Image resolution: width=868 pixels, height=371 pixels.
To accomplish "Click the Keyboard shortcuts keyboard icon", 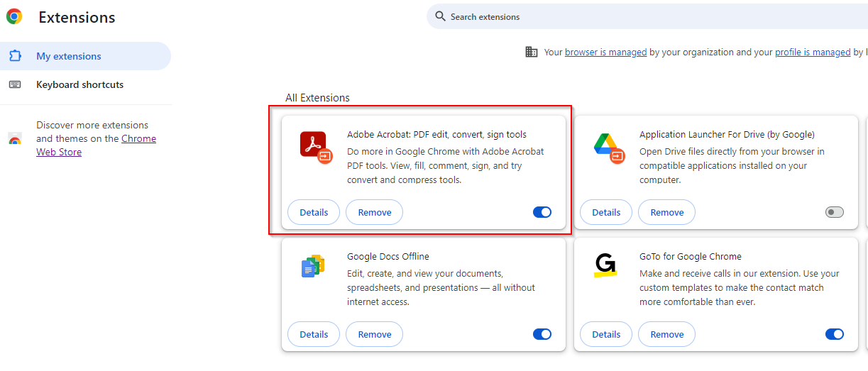I will pyautogui.click(x=15, y=84).
